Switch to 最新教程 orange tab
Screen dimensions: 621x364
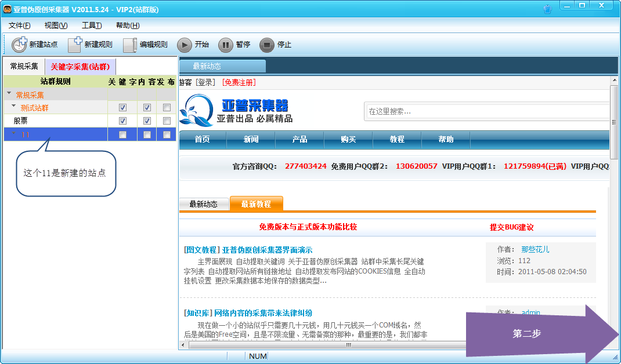[257, 204]
